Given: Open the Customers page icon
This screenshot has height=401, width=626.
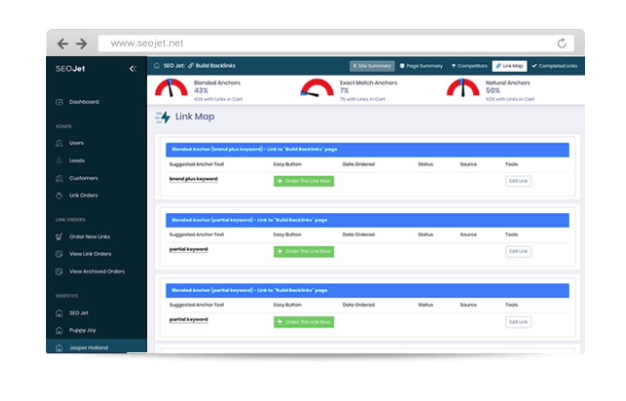Looking at the screenshot, I should pyautogui.click(x=59, y=178).
